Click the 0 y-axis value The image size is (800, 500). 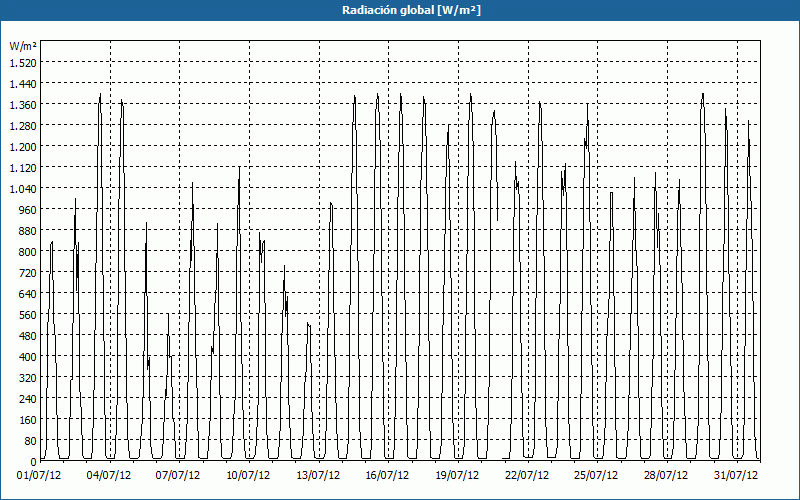pyautogui.click(x=34, y=462)
